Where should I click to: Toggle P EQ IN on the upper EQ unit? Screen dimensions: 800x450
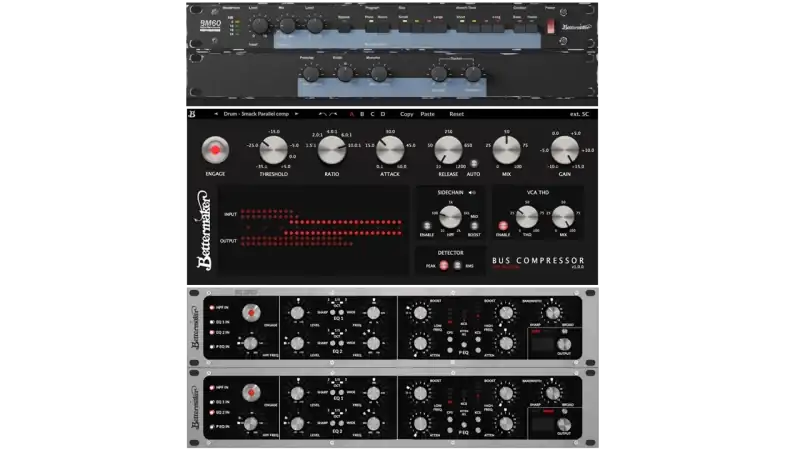212,346
